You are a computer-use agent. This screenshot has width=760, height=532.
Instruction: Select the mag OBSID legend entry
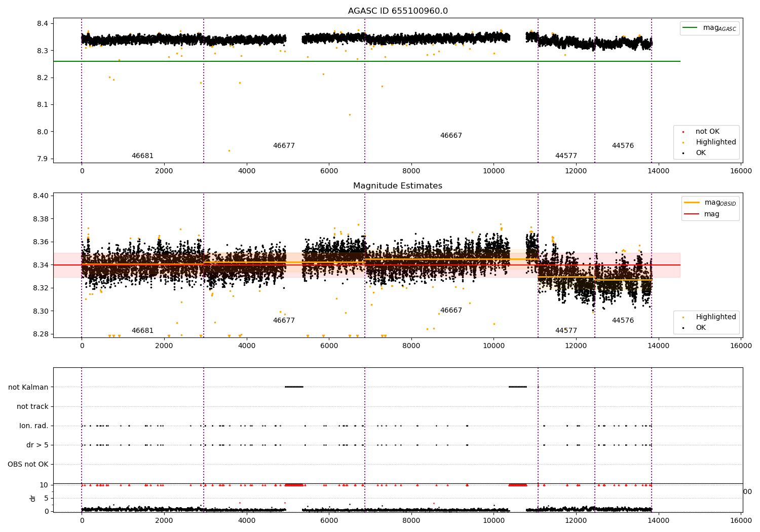(x=710, y=203)
